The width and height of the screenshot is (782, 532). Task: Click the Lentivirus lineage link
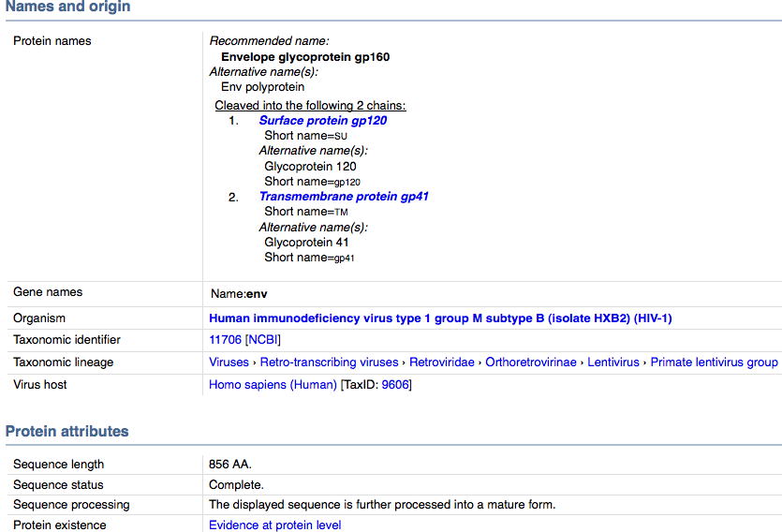613,362
